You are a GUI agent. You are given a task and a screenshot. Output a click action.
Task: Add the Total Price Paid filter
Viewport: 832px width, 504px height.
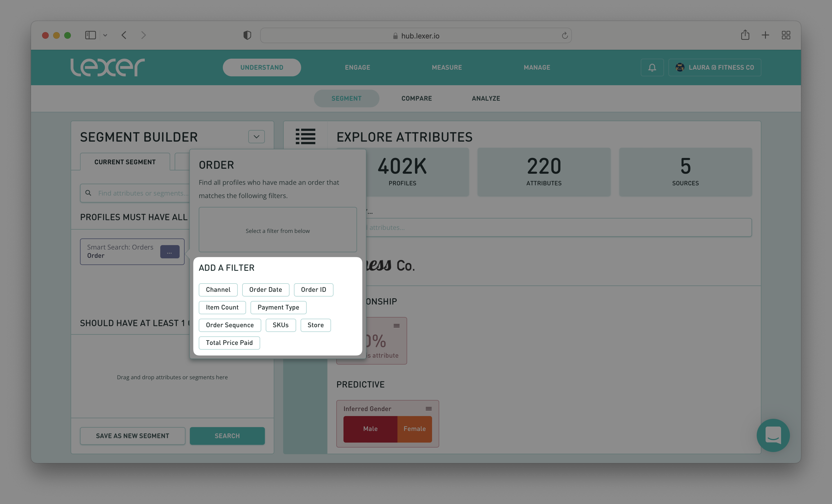tap(229, 343)
